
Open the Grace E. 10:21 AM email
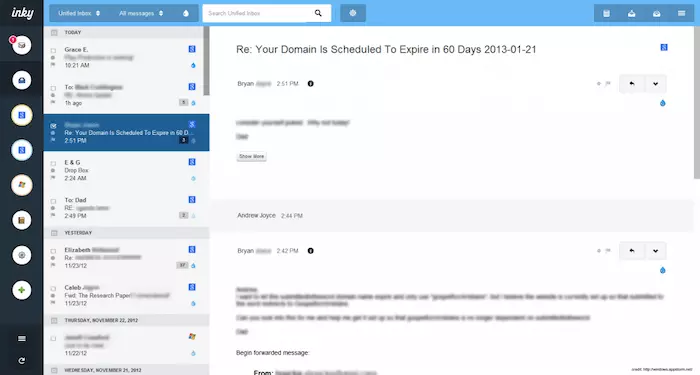(x=126, y=57)
